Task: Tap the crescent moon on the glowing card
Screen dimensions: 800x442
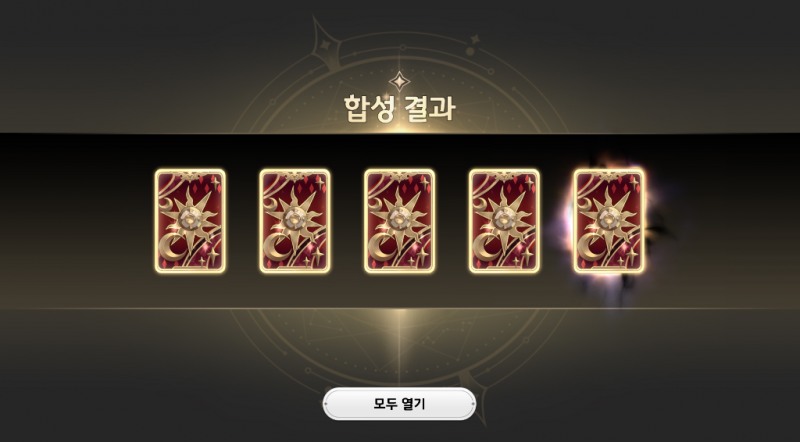Action: coord(592,248)
